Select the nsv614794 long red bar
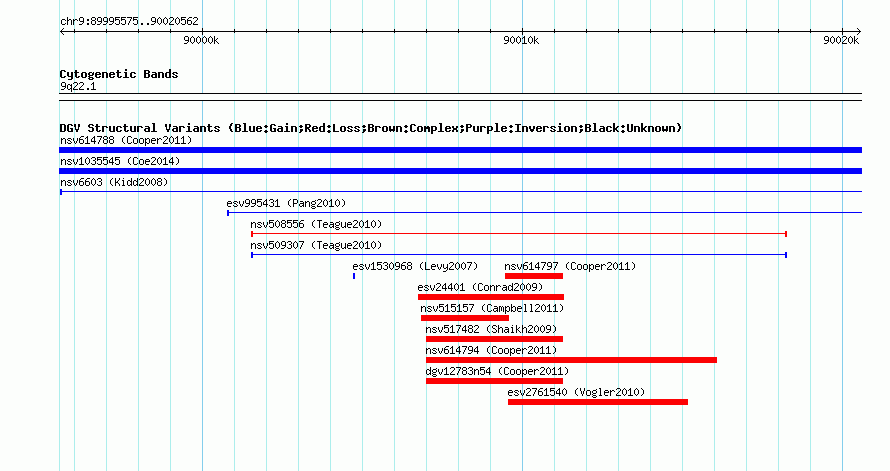Image resolution: width=890 pixels, height=471 pixels. tap(572, 360)
